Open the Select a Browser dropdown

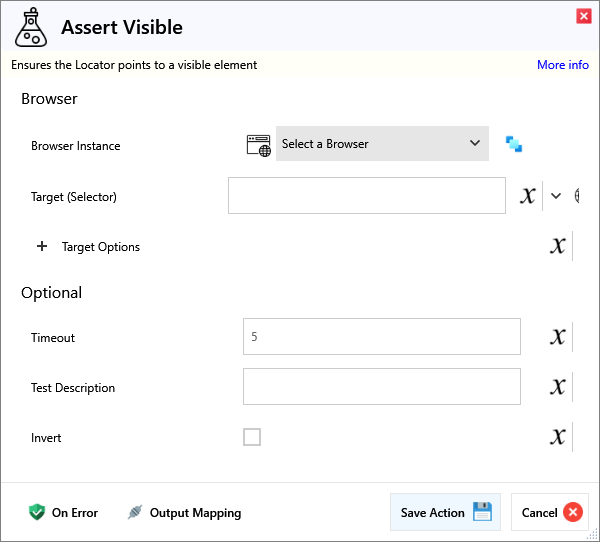pyautogui.click(x=382, y=144)
